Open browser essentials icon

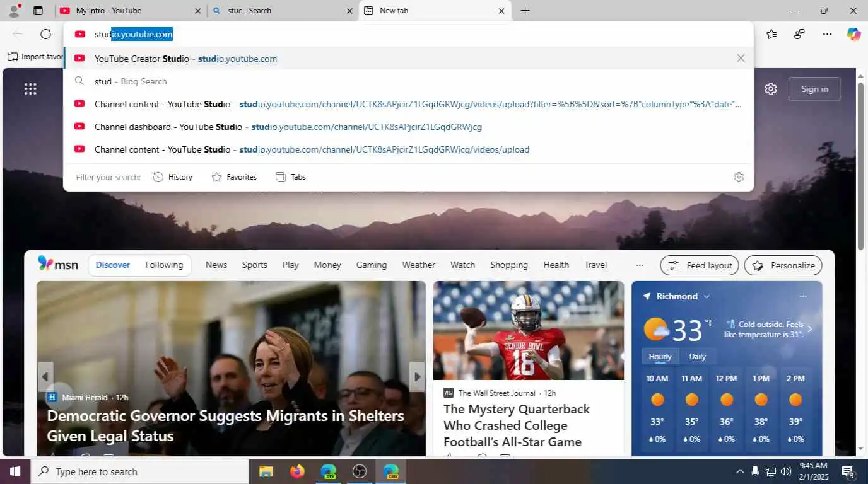pyautogui.click(x=799, y=34)
